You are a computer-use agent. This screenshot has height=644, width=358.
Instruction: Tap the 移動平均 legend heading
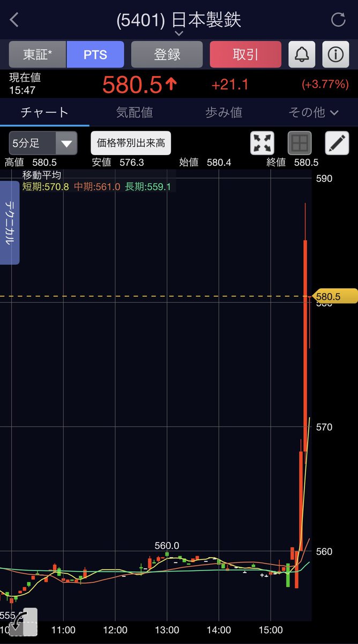pos(42,175)
